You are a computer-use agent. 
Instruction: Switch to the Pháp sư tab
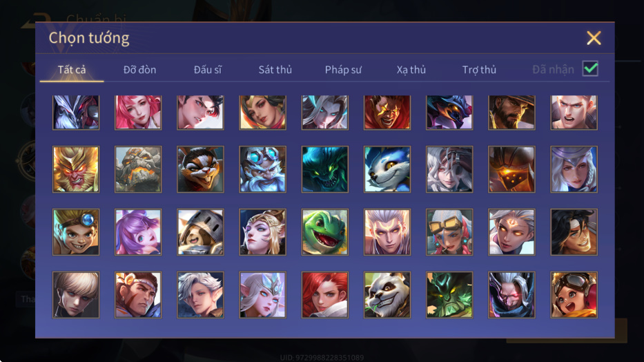pos(343,70)
